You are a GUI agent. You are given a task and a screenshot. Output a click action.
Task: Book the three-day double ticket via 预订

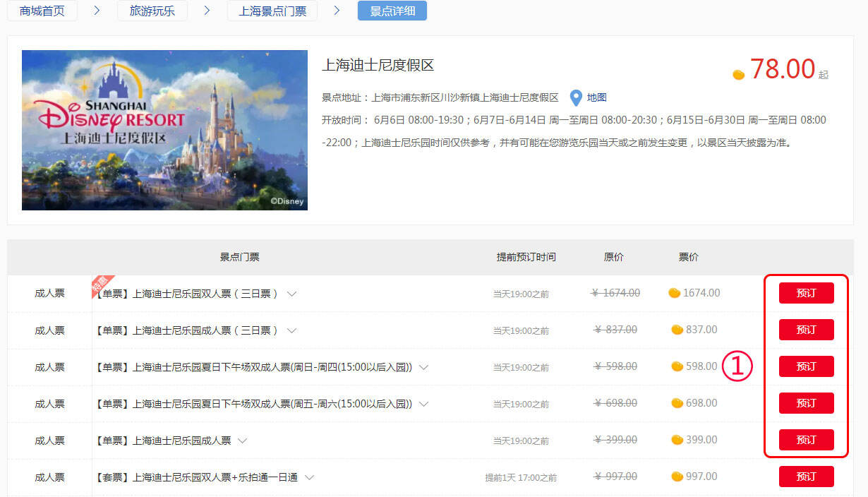click(x=806, y=293)
